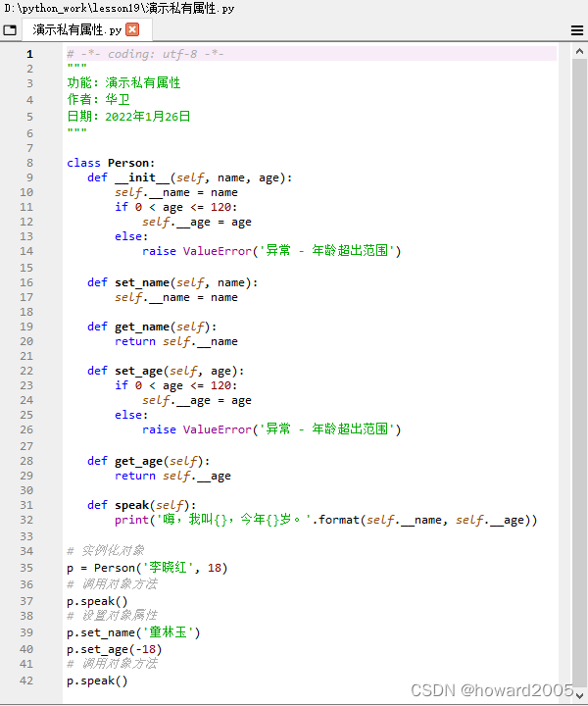588x706 pixels.
Task: Click line number 1 in gutter
Action: point(29,54)
